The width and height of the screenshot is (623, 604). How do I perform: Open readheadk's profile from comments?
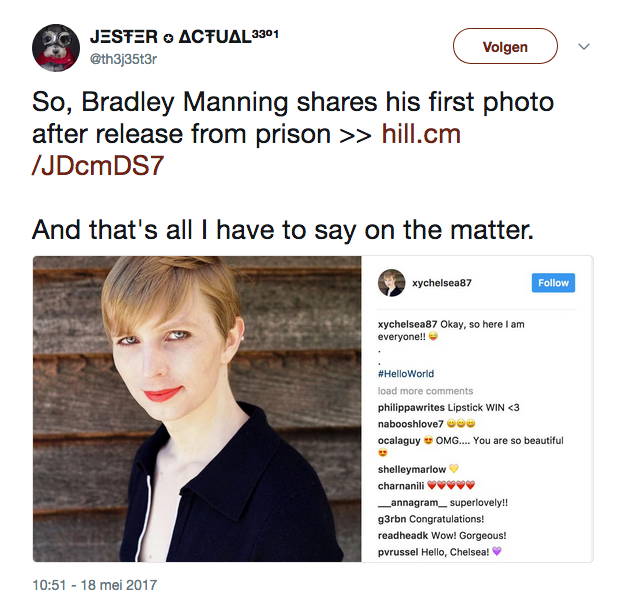pos(404,536)
